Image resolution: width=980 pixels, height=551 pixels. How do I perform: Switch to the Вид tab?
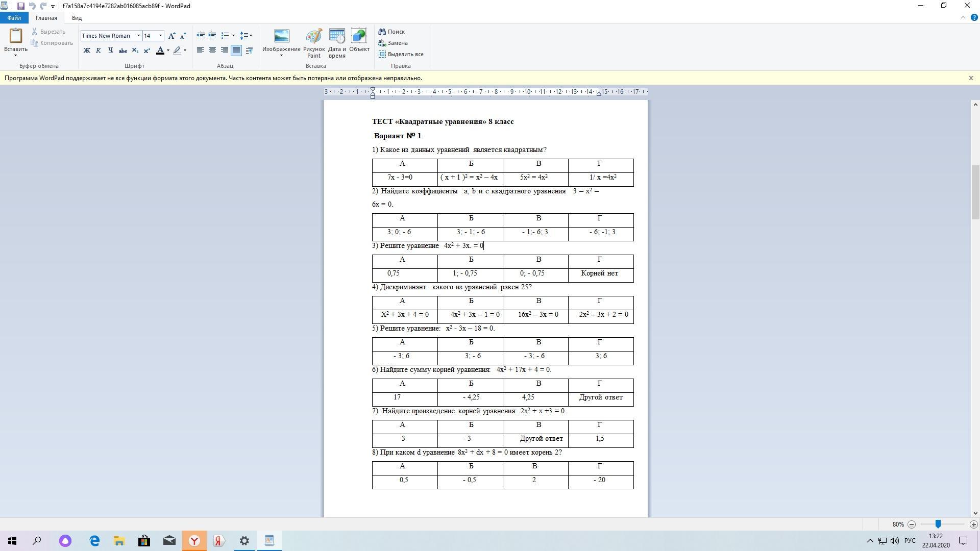(x=77, y=18)
